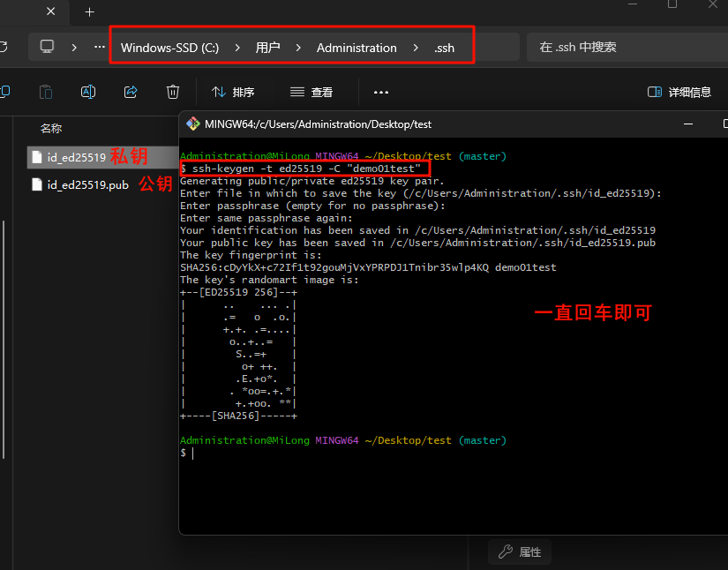
Task: Click the 属性 properties button
Action: (520, 551)
